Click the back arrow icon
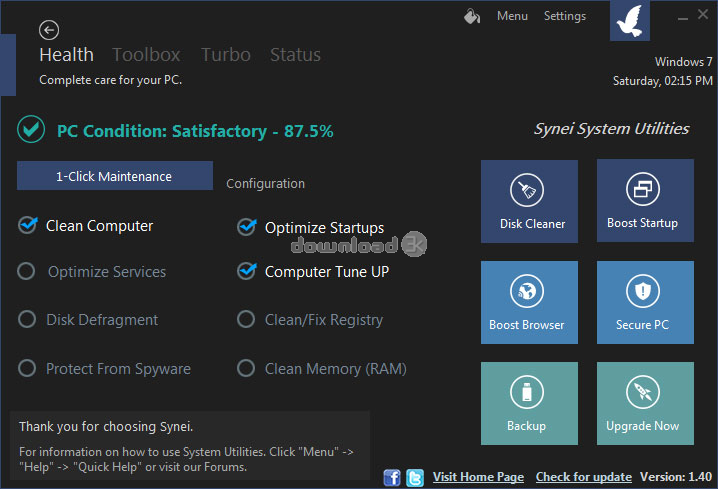The height and width of the screenshot is (489, 718). tap(49, 30)
